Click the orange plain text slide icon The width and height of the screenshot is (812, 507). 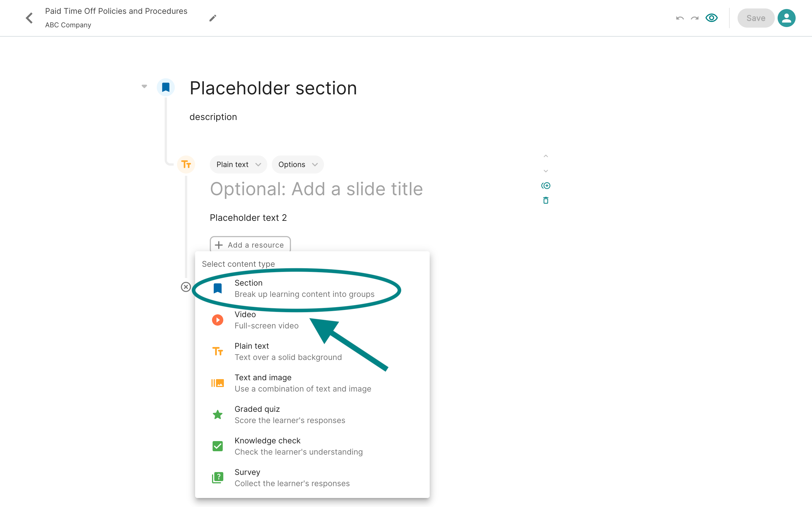pos(186,164)
